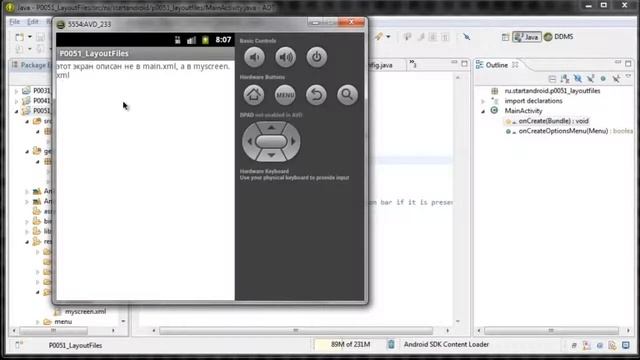Click the pin-like toolbar icon near DDMS
This screenshot has height=360, width=640.
click(467, 37)
